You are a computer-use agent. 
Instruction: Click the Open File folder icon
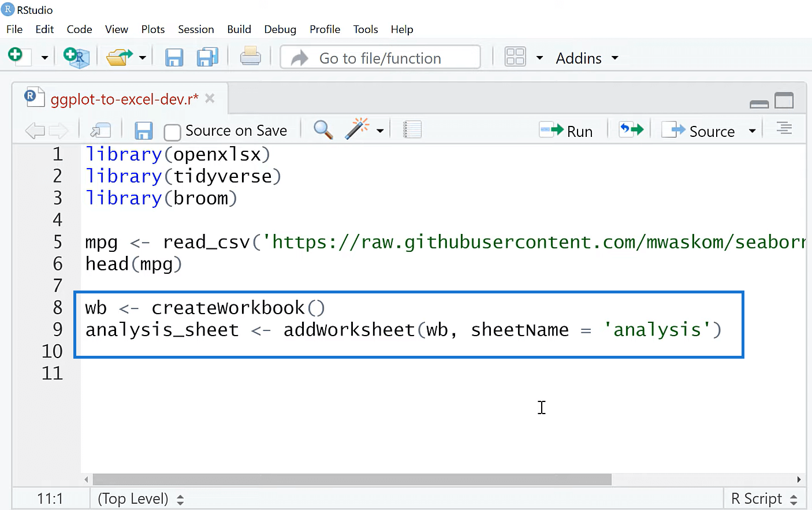point(120,57)
